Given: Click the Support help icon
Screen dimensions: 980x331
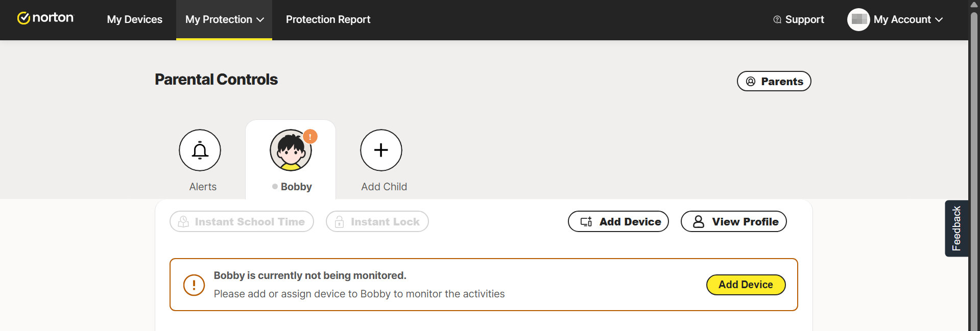Looking at the screenshot, I should [777, 19].
